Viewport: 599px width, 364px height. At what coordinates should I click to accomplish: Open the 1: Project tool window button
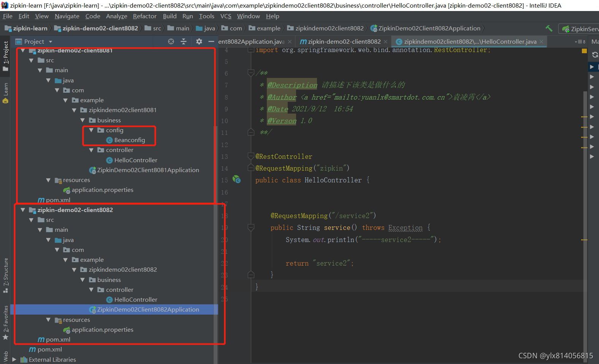point(5,56)
